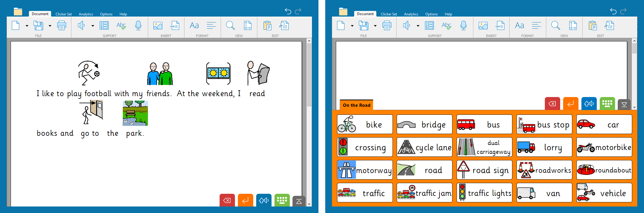Open the folder icon in the left window

tap(18, 12)
